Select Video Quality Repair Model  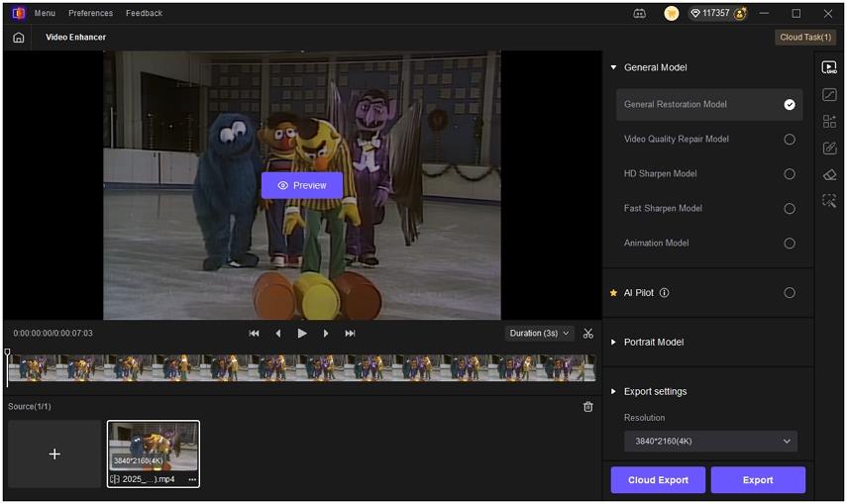click(x=709, y=139)
